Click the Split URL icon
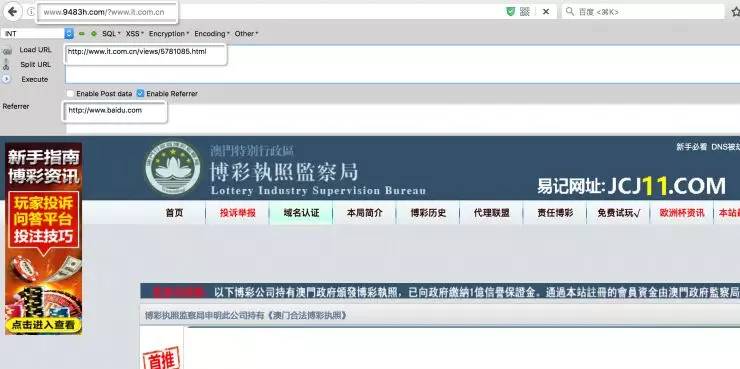Screen dimensions: 740x369 click(7, 65)
